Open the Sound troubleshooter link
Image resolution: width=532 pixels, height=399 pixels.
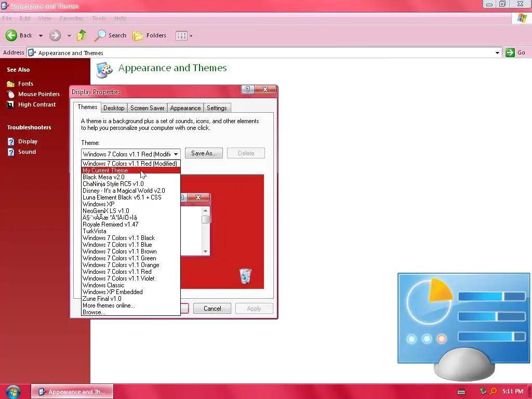pyautogui.click(x=27, y=152)
